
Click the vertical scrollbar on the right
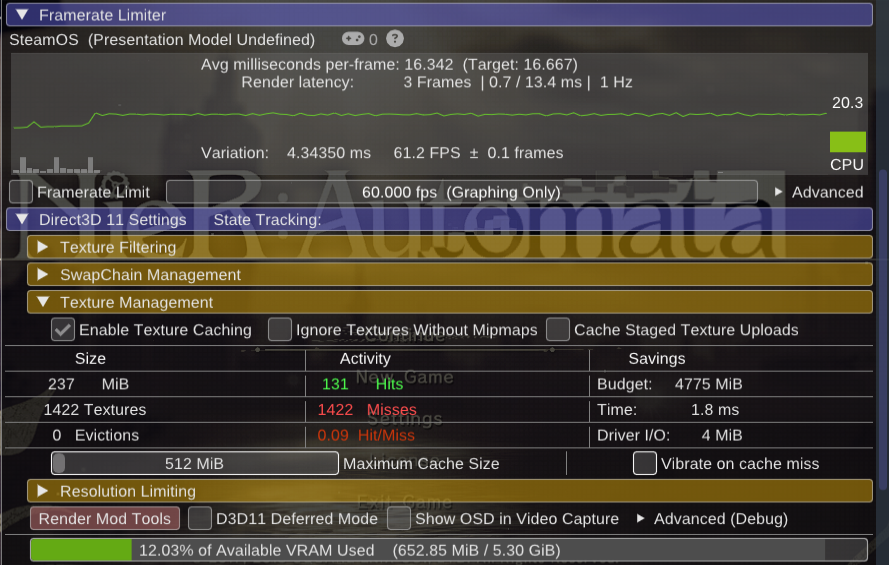coord(882,329)
